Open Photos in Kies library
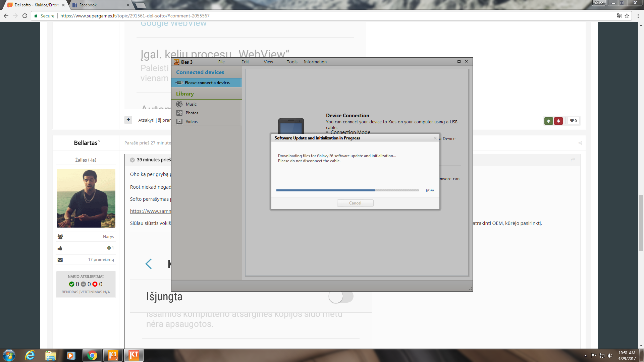This screenshot has width=644, height=362. point(192,113)
